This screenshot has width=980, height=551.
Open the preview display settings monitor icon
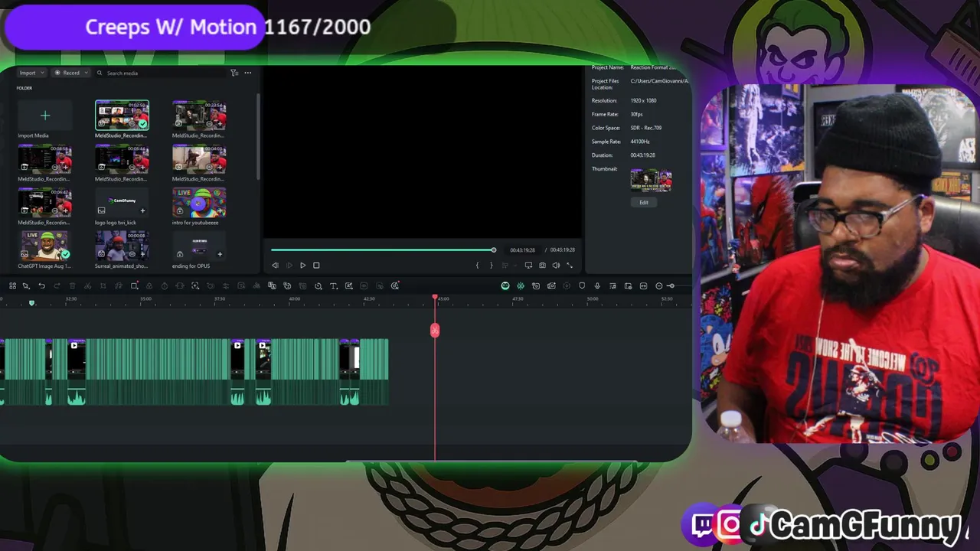pos(528,266)
